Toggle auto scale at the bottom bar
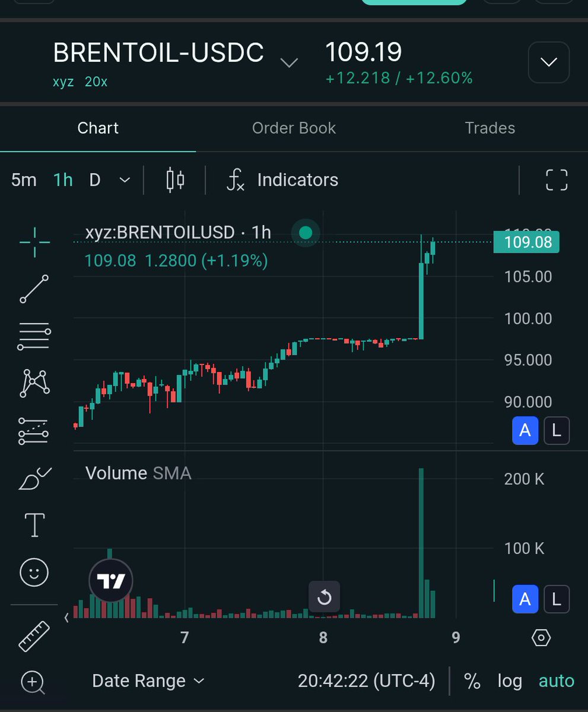Viewport: 588px width, 712px height. (x=557, y=681)
